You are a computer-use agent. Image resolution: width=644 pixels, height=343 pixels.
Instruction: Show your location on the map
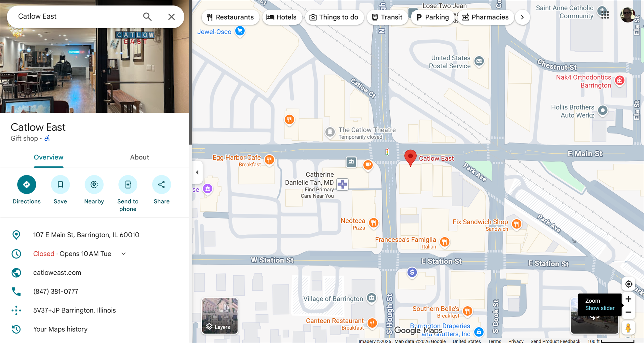(x=628, y=284)
